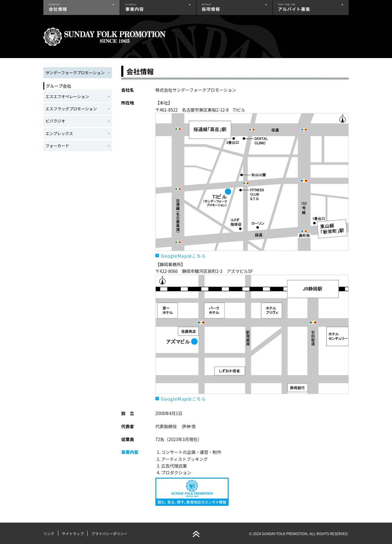Open the エスエフオペレーション sidebar link

(78, 97)
